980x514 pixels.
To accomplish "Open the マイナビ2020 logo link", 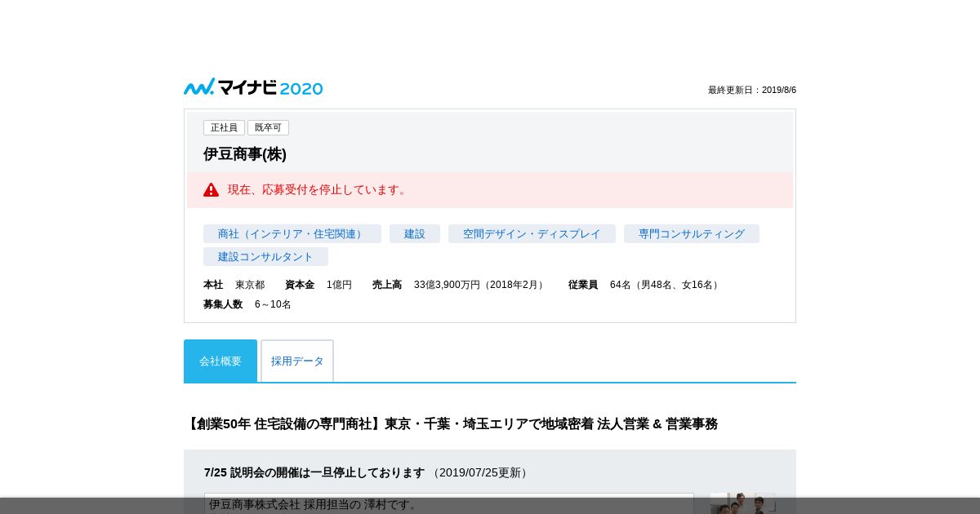I will click(x=253, y=87).
